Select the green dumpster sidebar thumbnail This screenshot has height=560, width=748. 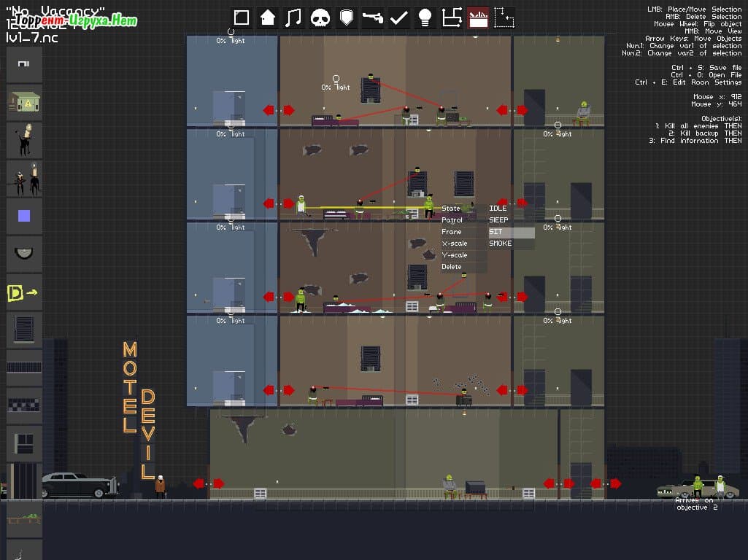pyautogui.click(x=24, y=103)
